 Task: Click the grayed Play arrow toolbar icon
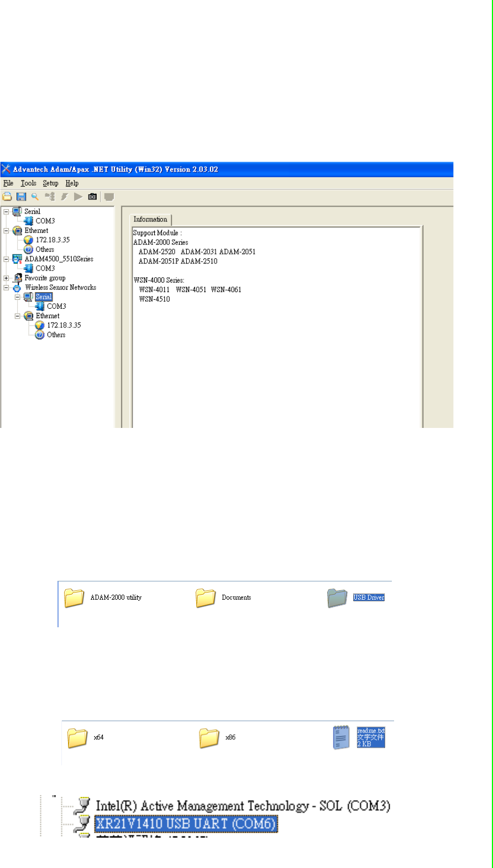pyautogui.click(x=78, y=197)
